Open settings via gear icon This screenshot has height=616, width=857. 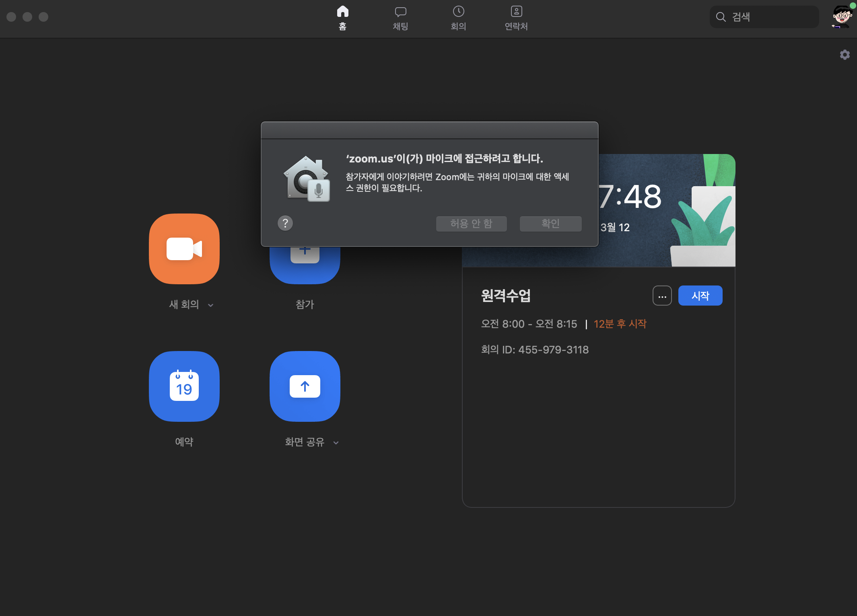845,55
